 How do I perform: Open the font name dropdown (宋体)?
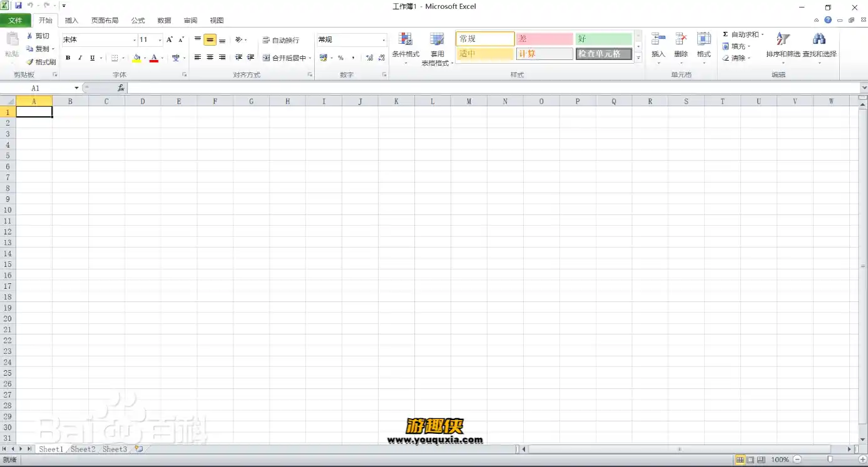[134, 40]
